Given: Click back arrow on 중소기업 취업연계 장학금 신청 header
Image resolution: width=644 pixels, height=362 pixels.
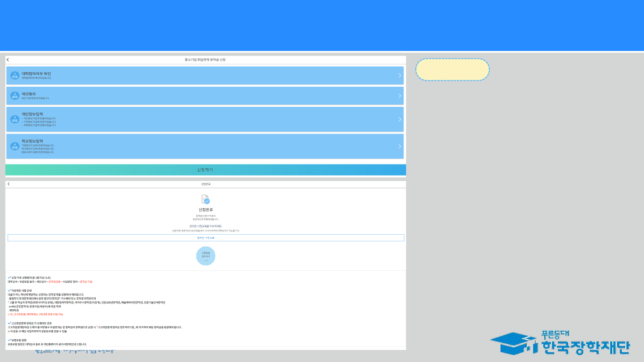Looking at the screenshot, I should tap(8, 60).
